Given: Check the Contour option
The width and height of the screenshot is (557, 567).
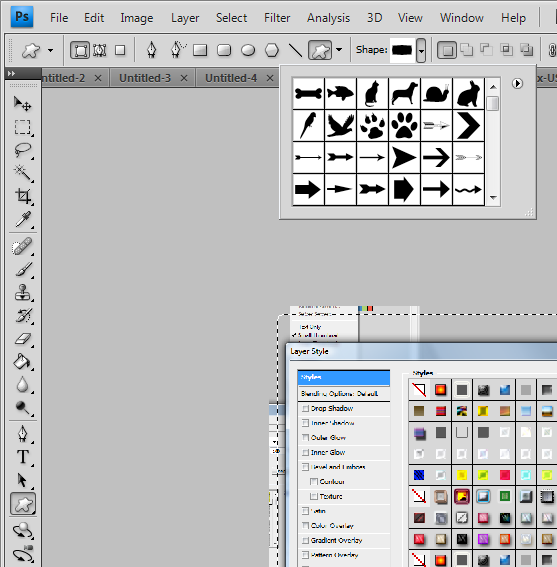Looking at the screenshot, I should tap(314, 482).
